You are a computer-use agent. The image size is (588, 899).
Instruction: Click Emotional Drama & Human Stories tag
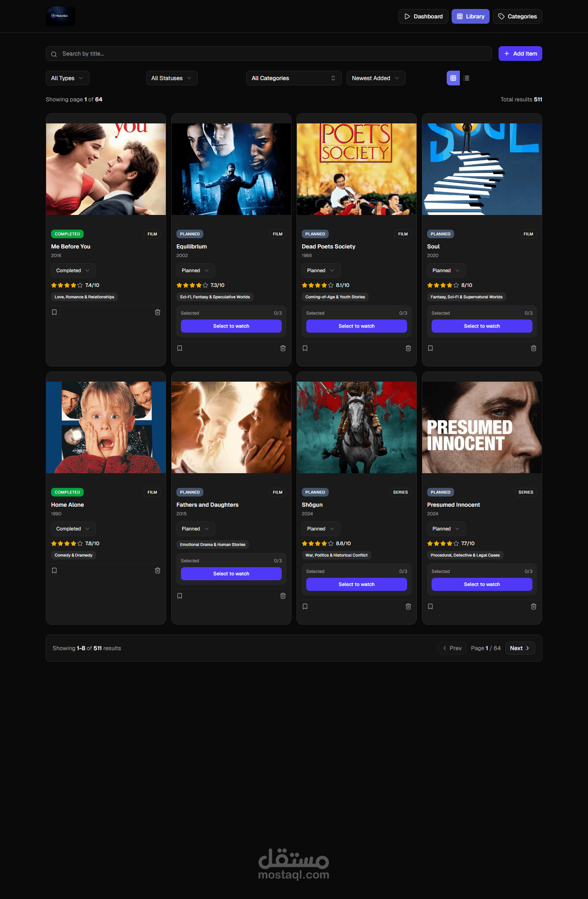pyautogui.click(x=213, y=545)
